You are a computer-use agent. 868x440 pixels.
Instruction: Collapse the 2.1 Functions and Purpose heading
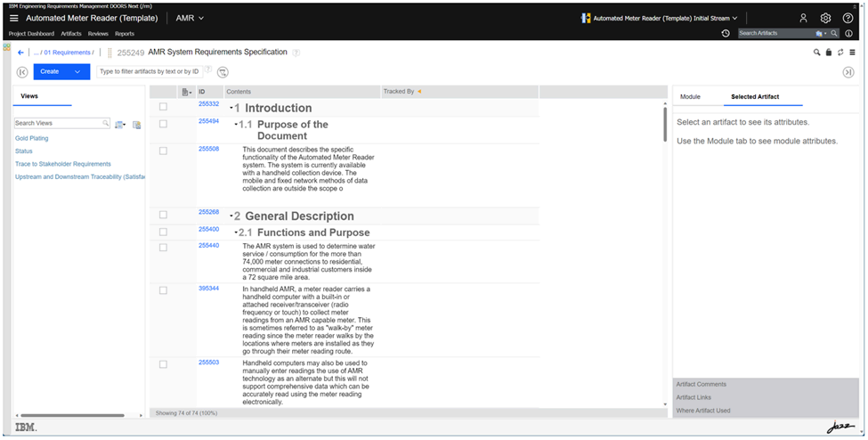[x=236, y=232]
